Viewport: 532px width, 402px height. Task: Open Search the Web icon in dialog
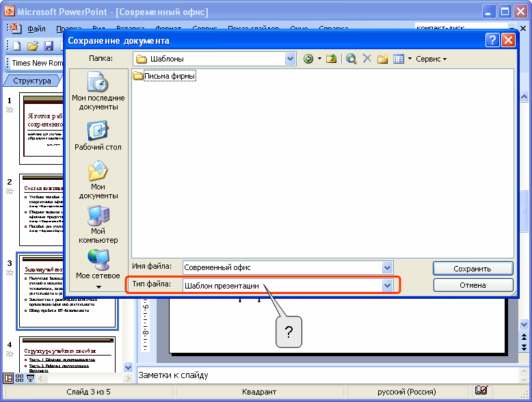click(x=351, y=59)
